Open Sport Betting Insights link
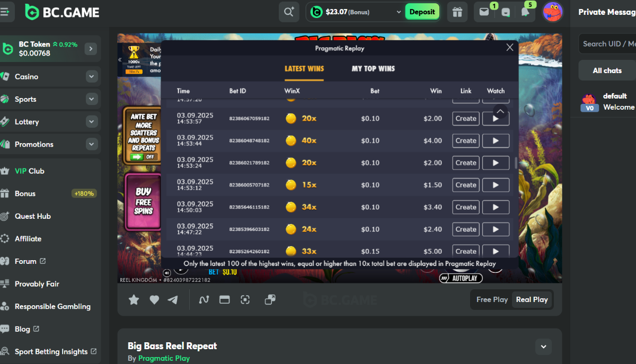Viewport: 636px width, 364px height. pos(56,352)
